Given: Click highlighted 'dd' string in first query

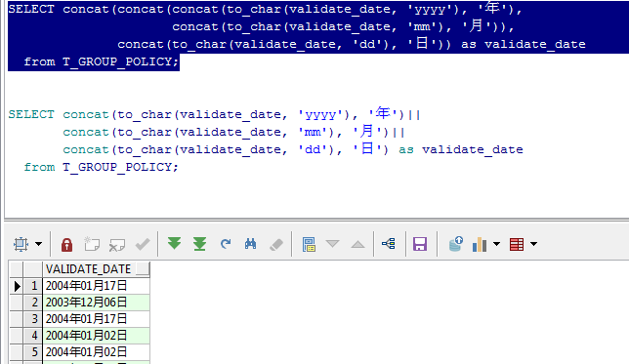Looking at the screenshot, I should (367, 44).
